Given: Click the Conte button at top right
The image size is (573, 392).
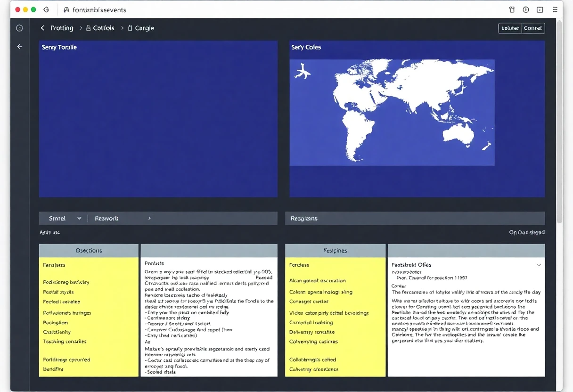Looking at the screenshot, I should coord(533,28).
